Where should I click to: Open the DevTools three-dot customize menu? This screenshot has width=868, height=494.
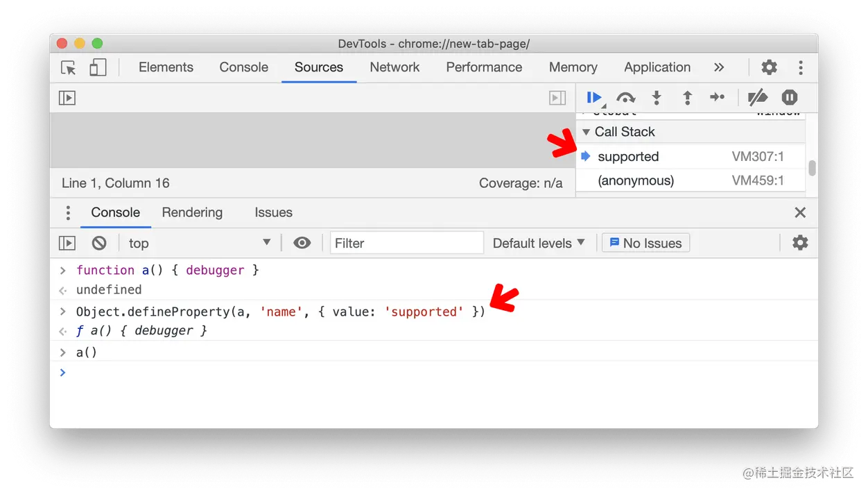801,67
